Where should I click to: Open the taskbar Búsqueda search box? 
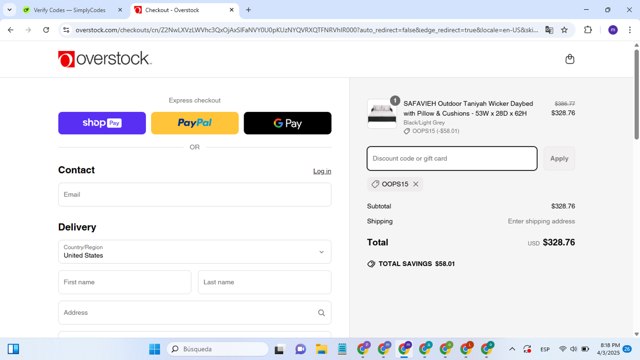pyautogui.click(x=218, y=349)
